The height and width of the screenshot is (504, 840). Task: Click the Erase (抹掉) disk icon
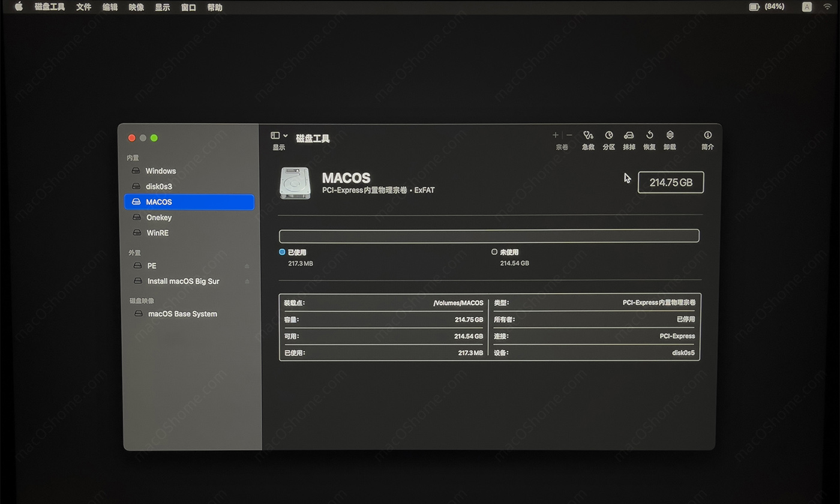[x=629, y=136]
